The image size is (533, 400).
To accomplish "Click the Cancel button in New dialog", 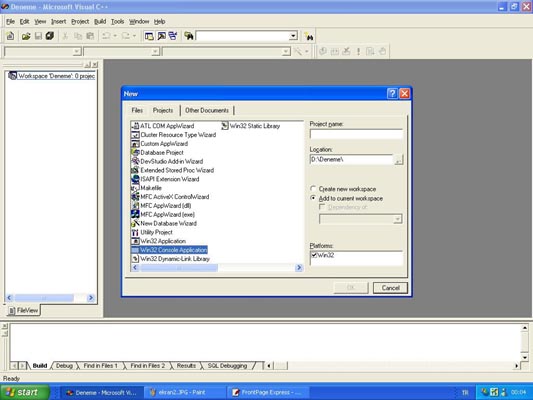I will click(x=390, y=288).
